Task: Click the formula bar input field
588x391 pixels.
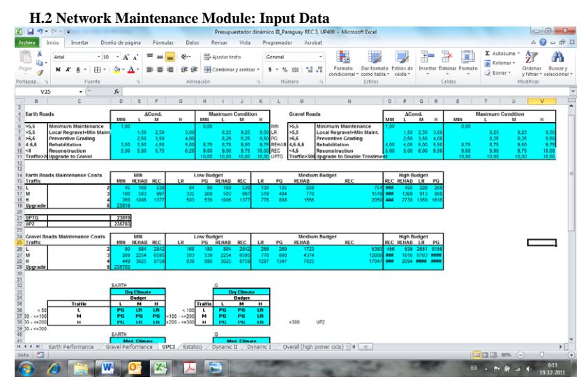Action: (345, 91)
